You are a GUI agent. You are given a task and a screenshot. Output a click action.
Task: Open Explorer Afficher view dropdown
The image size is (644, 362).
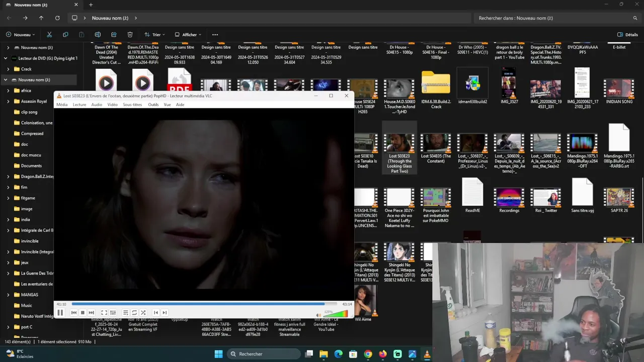point(188,35)
